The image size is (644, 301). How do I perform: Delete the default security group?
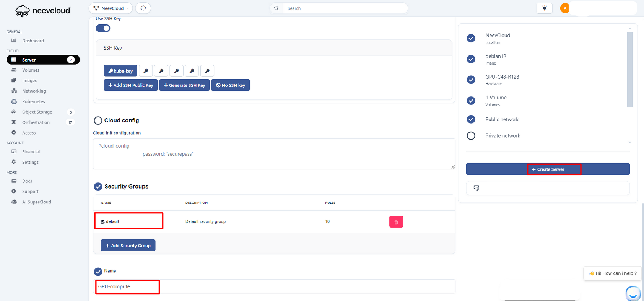click(x=396, y=222)
